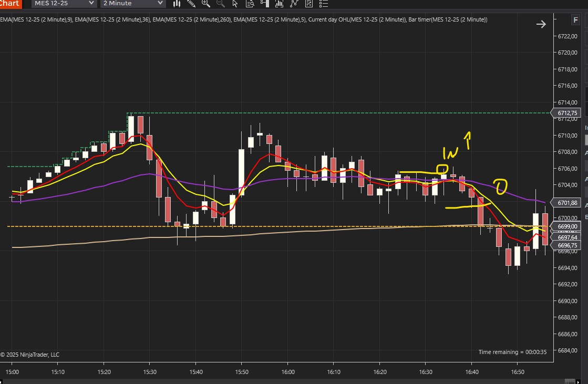
Task: Click the 16:30 time axis label
Action: coord(426,372)
